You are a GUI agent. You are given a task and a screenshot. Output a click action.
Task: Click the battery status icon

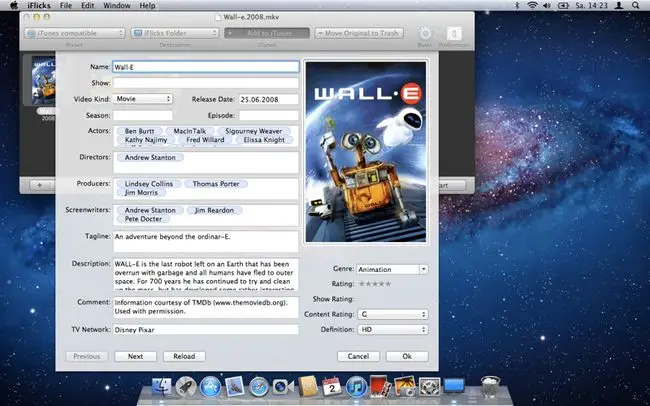click(563, 5)
